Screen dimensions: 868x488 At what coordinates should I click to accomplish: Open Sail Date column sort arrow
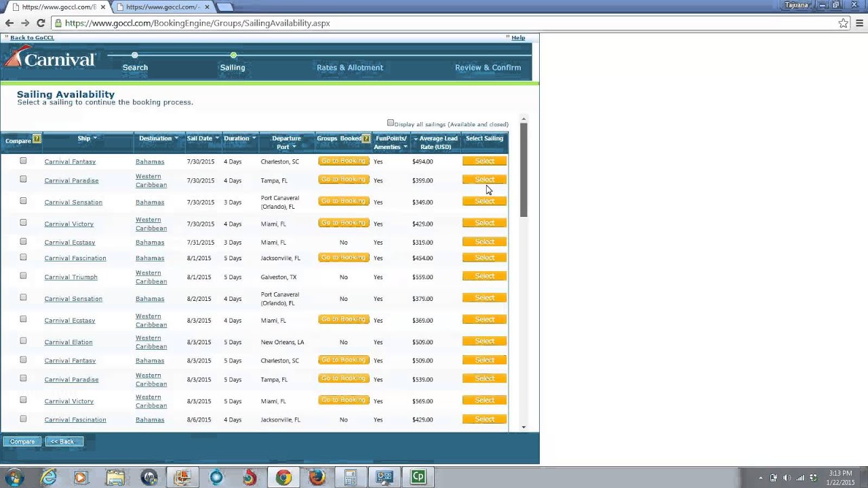(217, 138)
